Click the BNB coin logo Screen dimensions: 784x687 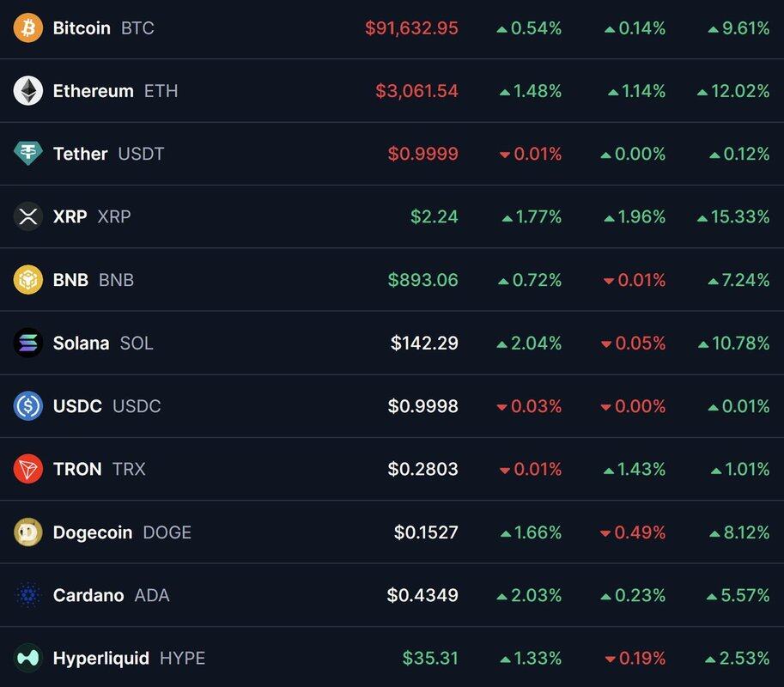[28, 280]
